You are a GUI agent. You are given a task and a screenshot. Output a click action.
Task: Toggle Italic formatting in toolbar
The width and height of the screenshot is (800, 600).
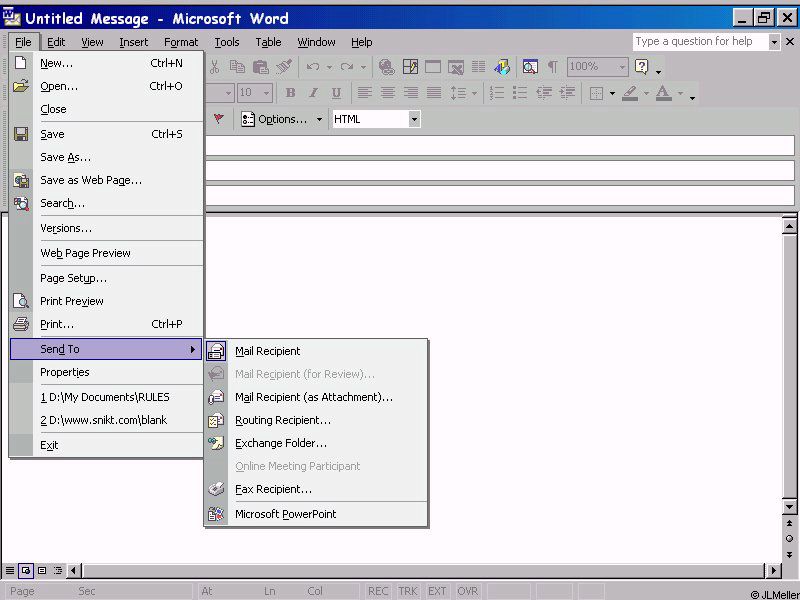pos(313,93)
